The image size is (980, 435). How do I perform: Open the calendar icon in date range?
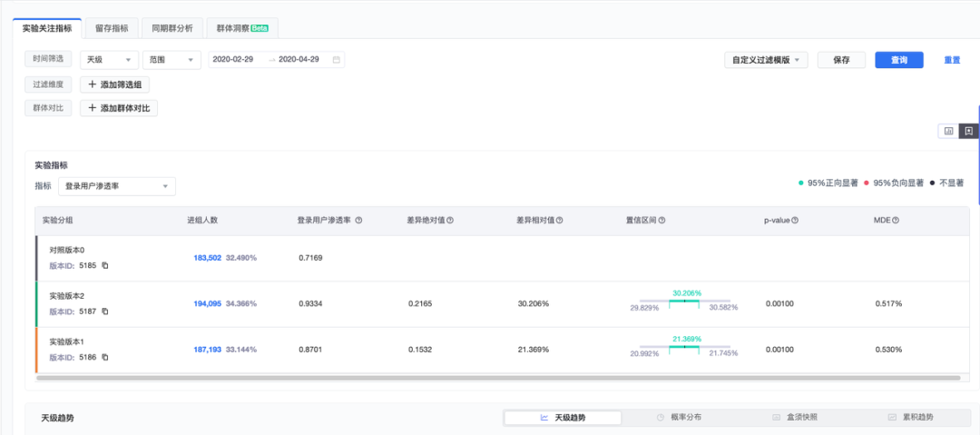pos(337,59)
